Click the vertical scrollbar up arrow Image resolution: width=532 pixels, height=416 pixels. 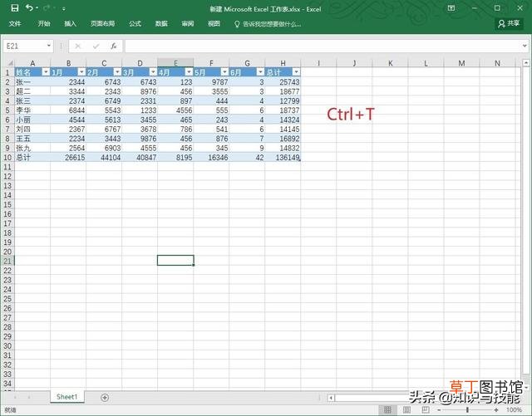click(525, 63)
